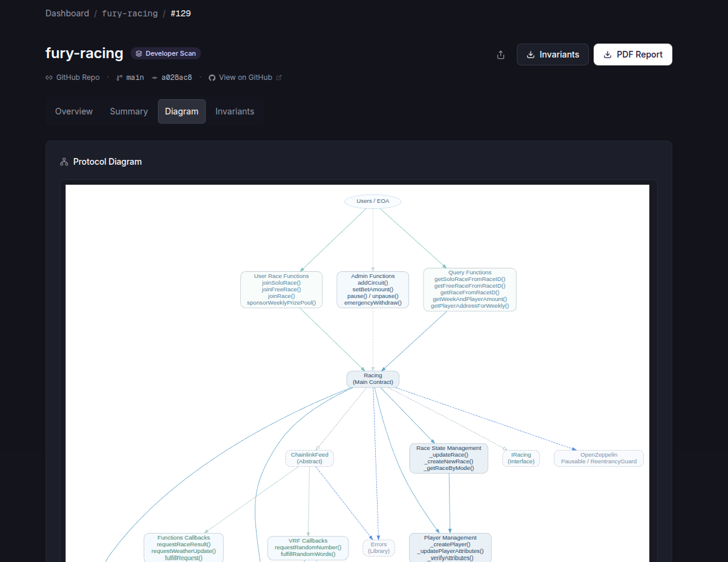Screen dimensions: 728x562
Task: Click _updatePlayerAttributes() text in diagram
Action: coord(450,551)
